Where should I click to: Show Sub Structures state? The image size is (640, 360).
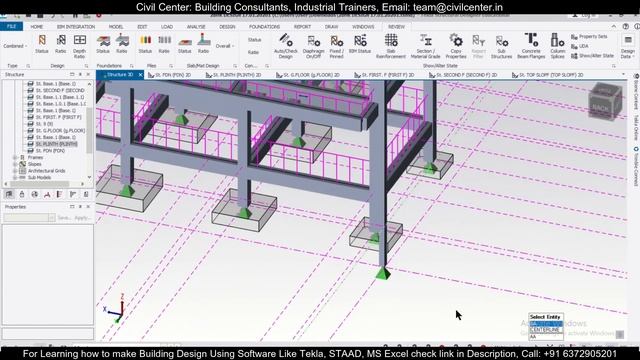click(501, 46)
